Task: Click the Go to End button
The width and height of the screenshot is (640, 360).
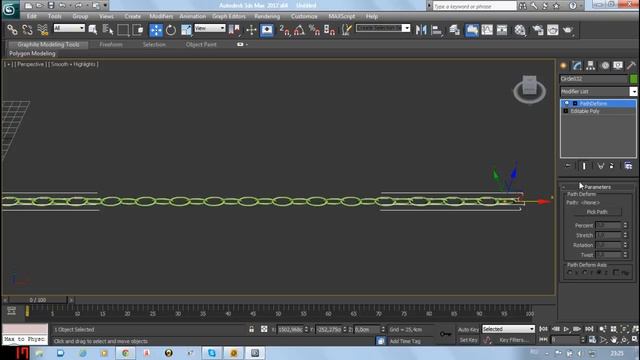Action: point(589,329)
